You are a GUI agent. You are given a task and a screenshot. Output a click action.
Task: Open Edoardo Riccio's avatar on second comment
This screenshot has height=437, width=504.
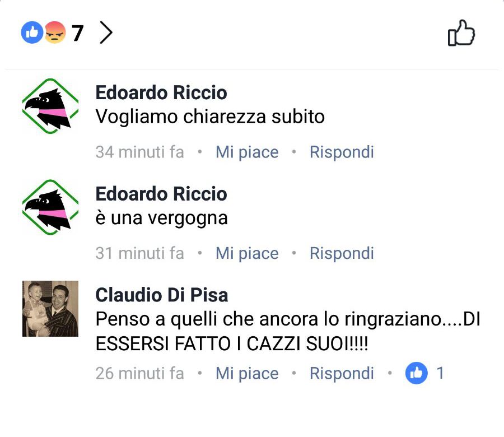[50, 207]
